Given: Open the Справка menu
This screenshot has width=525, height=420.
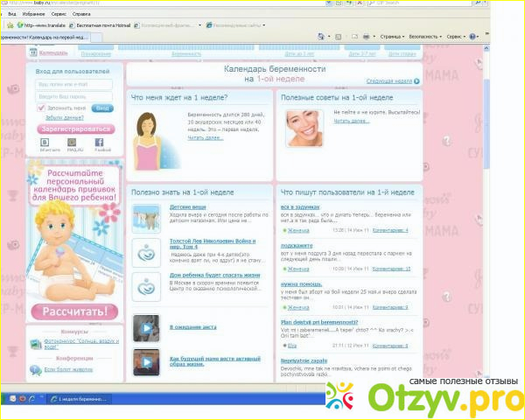Looking at the screenshot, I should click(80, 15).
